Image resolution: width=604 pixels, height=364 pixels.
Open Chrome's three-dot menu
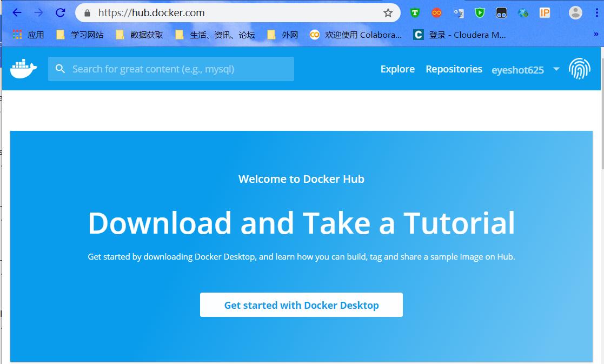[597, 13]
